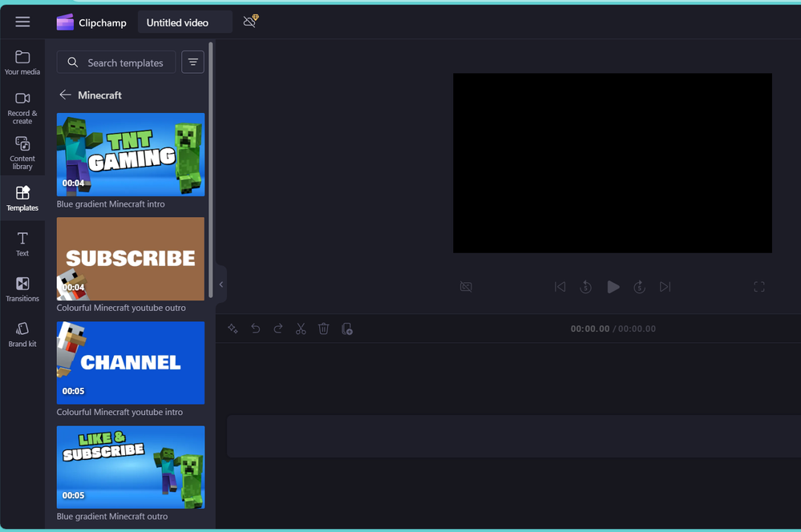This screenshot has width=801, height=532.
Task: Skip to the start of video
Action: coord(560,287)
